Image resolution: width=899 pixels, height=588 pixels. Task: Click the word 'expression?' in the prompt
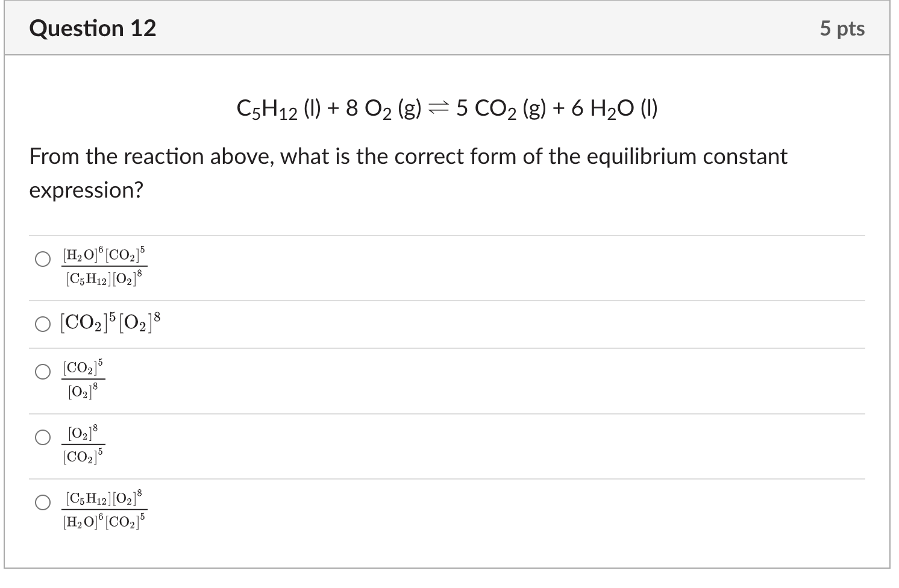coord(86,190)
